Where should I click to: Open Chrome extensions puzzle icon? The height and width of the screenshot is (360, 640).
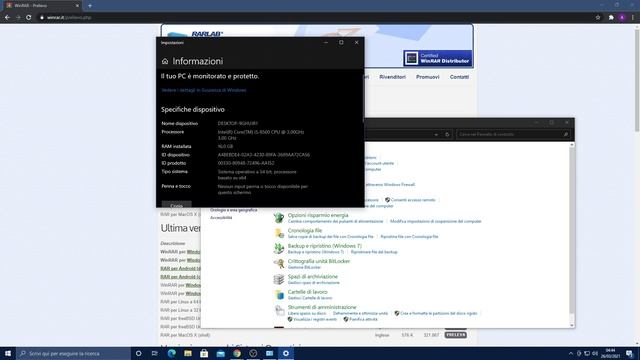click(x=611, y=18)
